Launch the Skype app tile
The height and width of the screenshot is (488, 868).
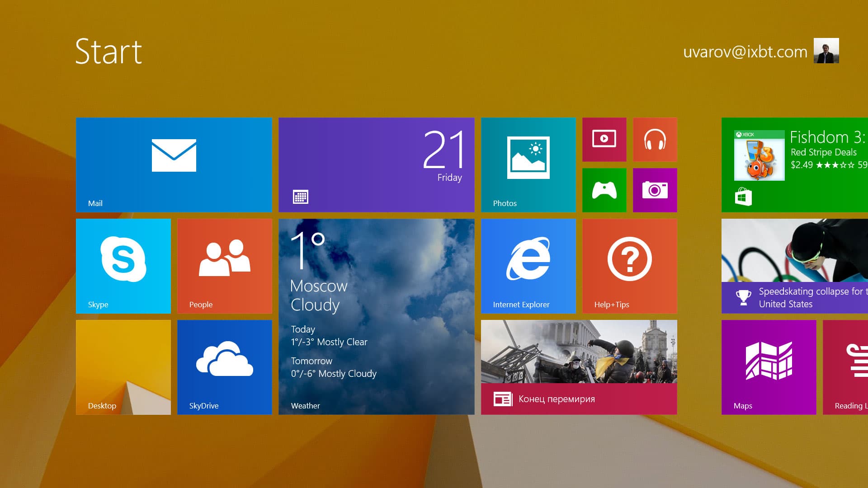point(123,266)
